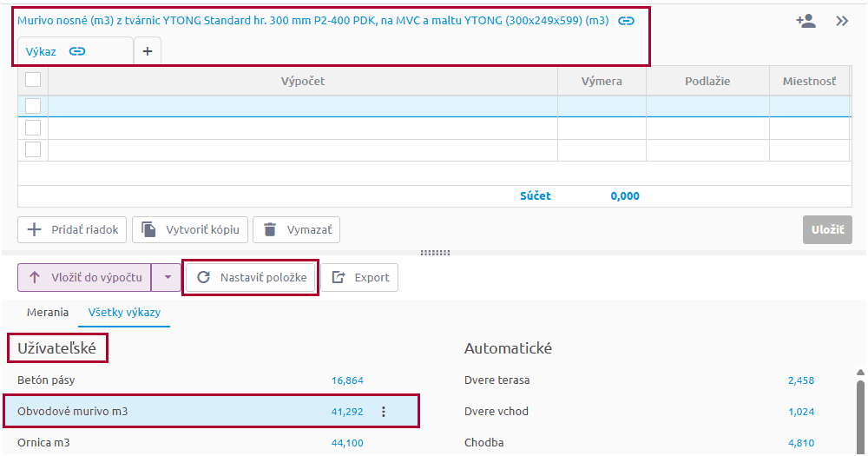Add new tab with plus icon
This screenshot has height=456, width=868.
pos(147,51)
